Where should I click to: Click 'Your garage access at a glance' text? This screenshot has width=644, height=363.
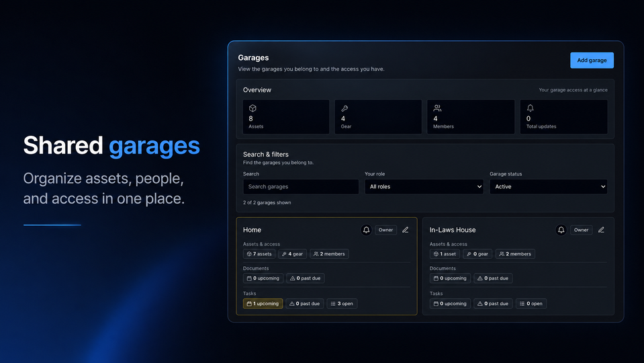[573, 90]
